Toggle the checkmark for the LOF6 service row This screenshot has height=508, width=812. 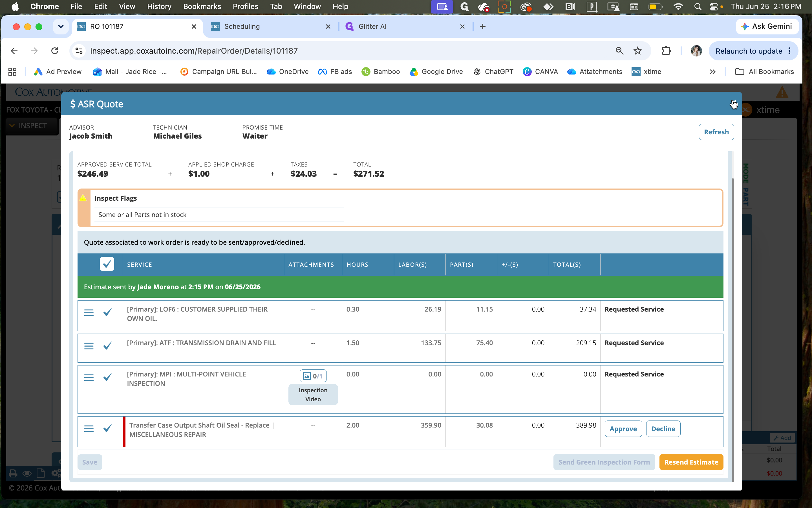tap(107, 312)
